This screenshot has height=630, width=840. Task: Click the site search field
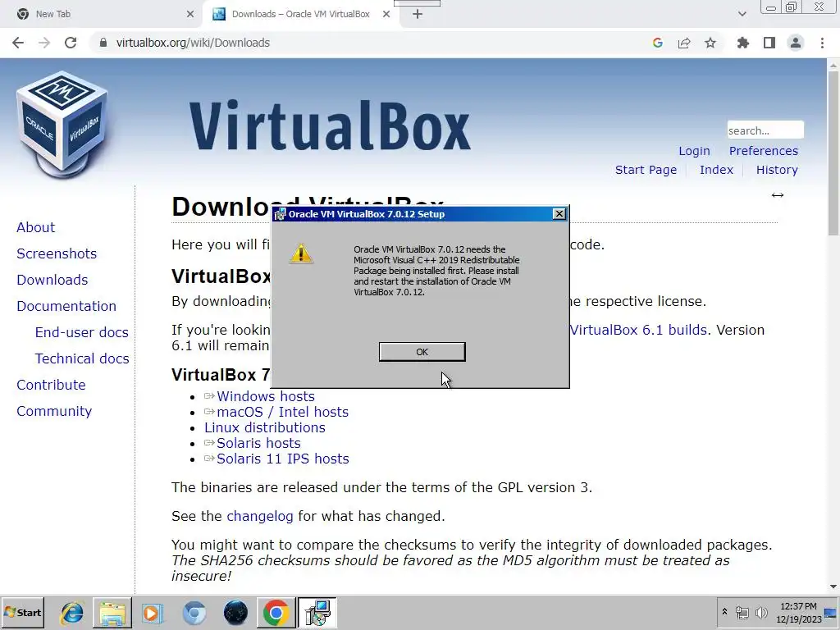coord(765,130)
